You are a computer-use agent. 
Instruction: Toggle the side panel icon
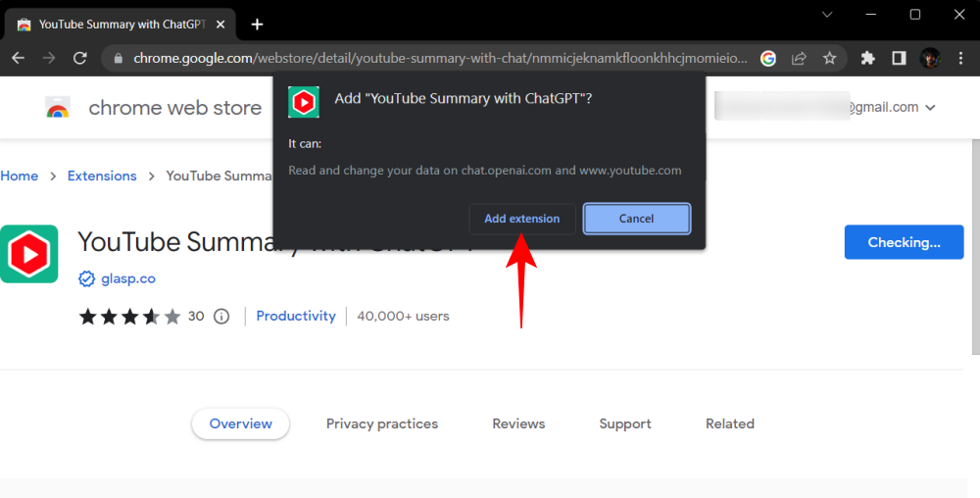coord(899,58)
